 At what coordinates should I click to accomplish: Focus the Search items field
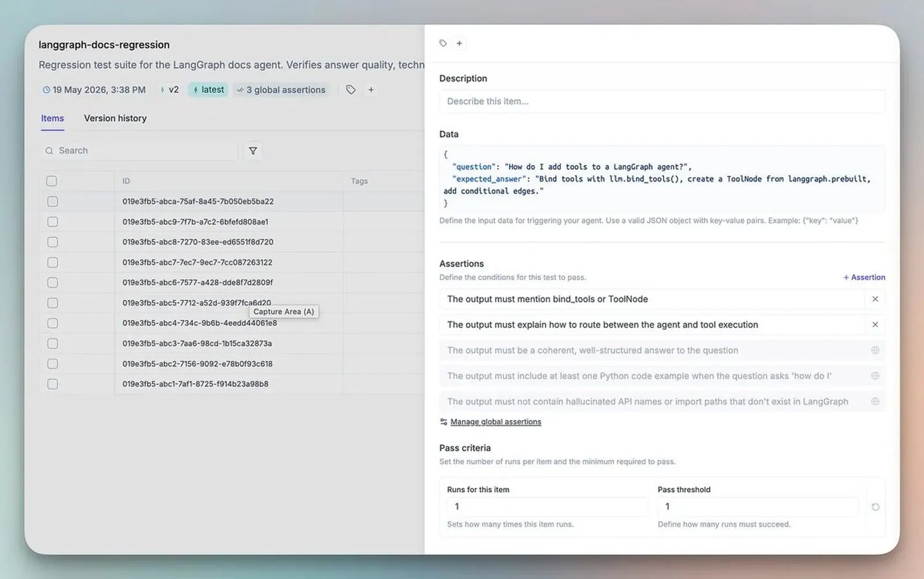click(x=139, y=151)
